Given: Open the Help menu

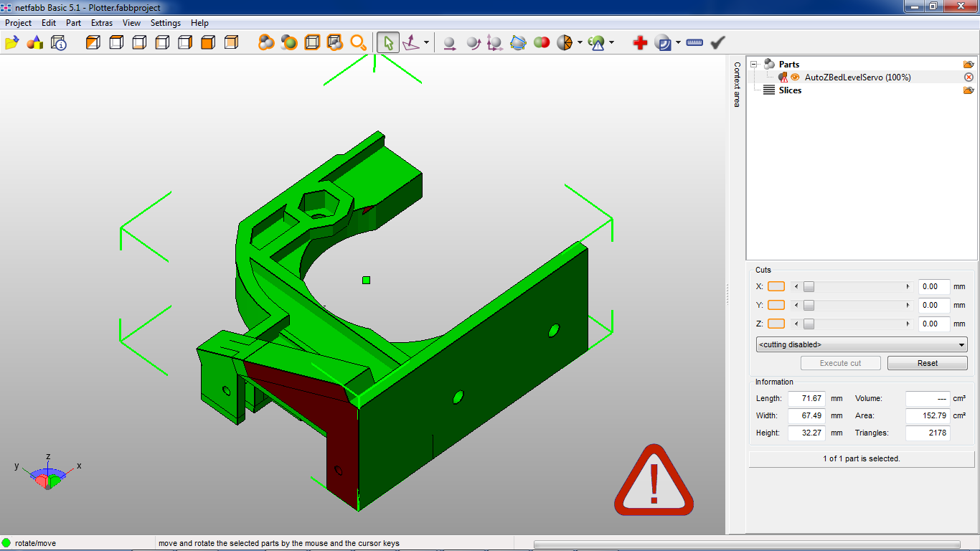Looking at the screenshot, I should (199, 23).
